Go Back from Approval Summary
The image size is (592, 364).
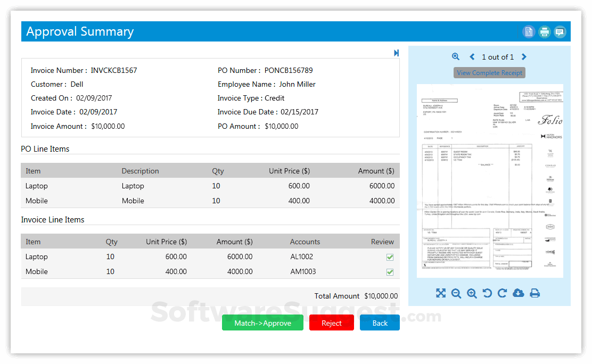(380, 322)
